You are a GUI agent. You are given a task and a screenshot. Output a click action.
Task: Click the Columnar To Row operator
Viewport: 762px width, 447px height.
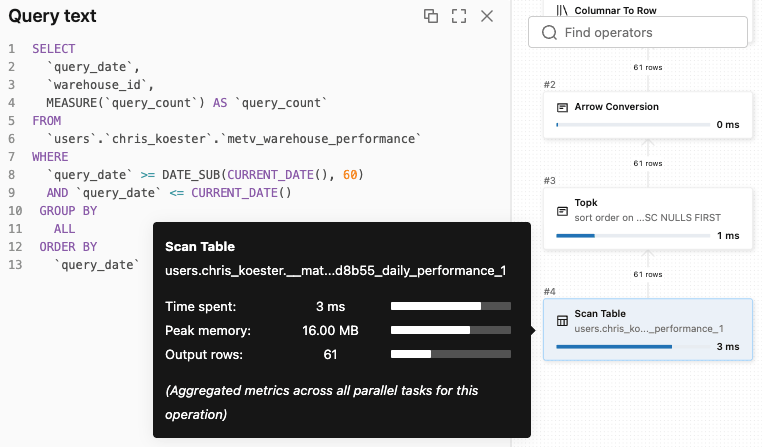point(615,10)
